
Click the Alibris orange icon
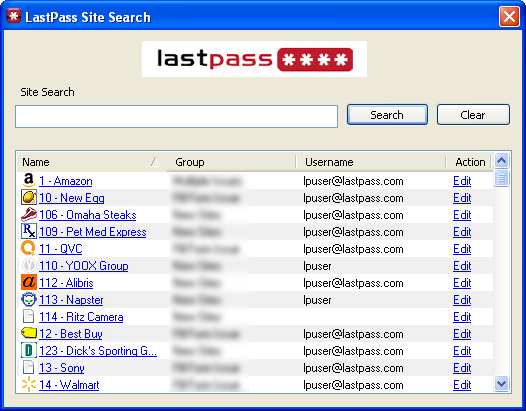[x=29, y=282]
